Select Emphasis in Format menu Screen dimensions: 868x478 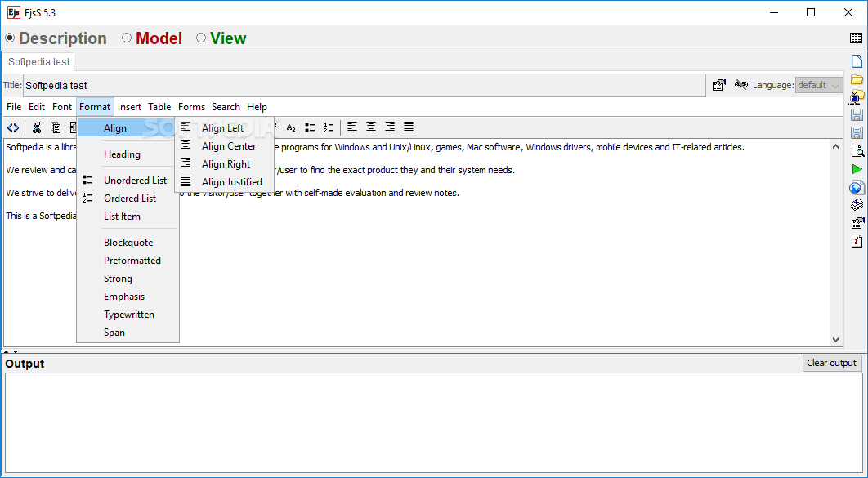(128, 297)
